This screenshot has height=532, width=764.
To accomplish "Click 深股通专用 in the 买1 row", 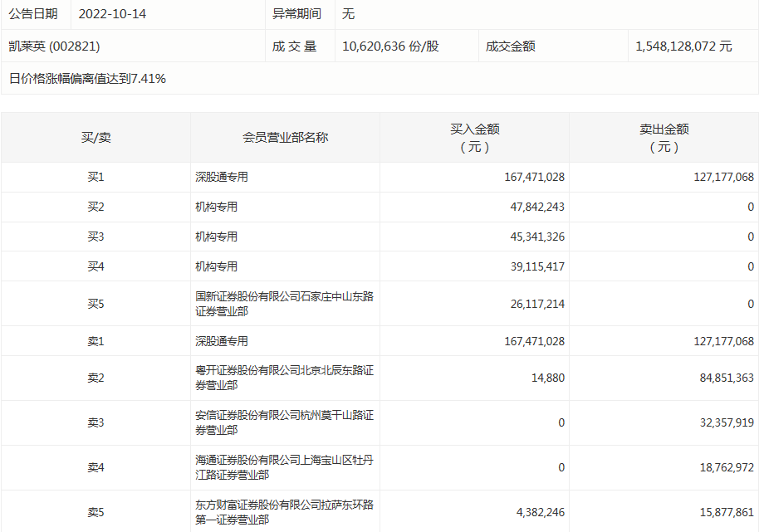I will click(x=222, y=177).
